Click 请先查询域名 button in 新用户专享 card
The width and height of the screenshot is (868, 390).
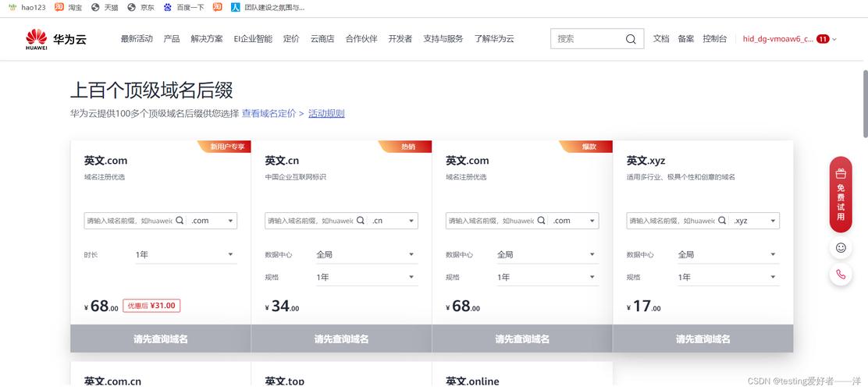(x=161, y=339)
